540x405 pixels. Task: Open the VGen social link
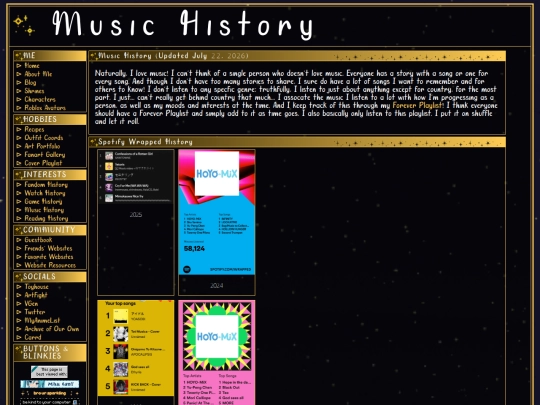point(31,303)
